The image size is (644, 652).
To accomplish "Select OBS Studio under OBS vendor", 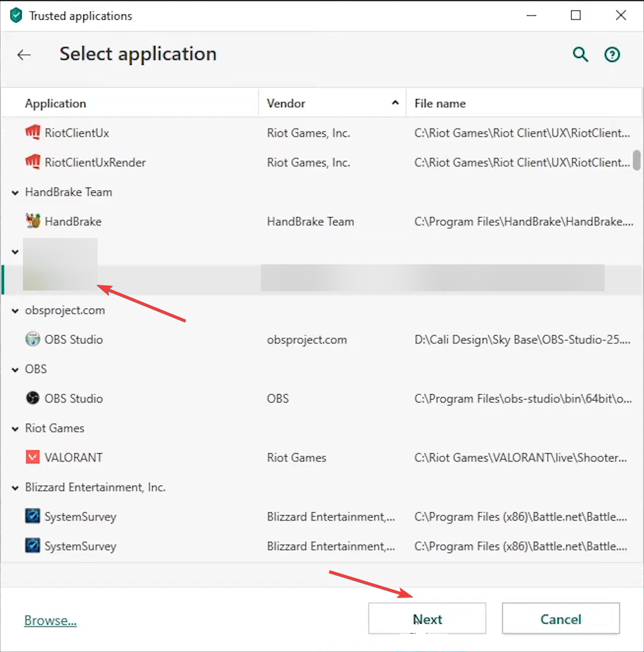I will click(73, 399).
